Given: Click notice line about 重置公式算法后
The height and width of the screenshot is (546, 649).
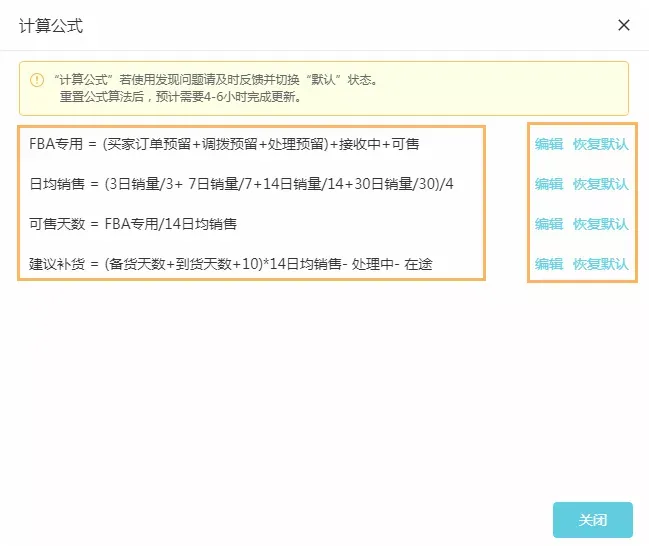Looking at the screenshot, I should pos(180,97).
